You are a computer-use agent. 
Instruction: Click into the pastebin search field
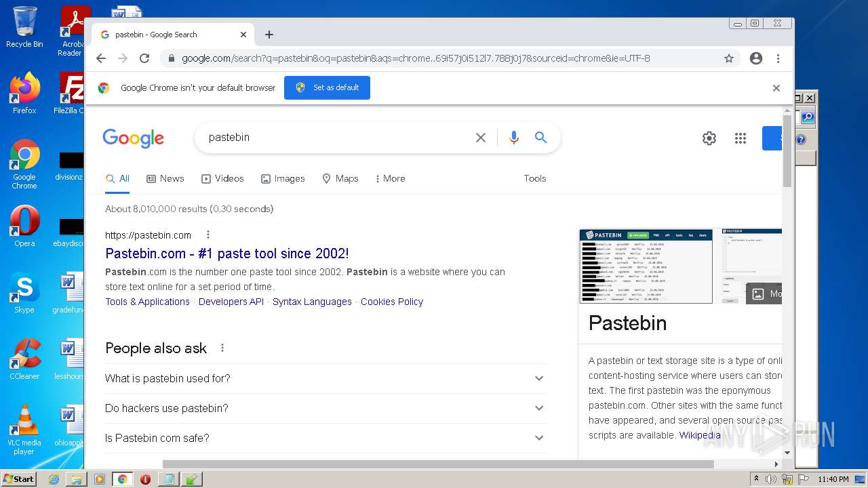336,138
